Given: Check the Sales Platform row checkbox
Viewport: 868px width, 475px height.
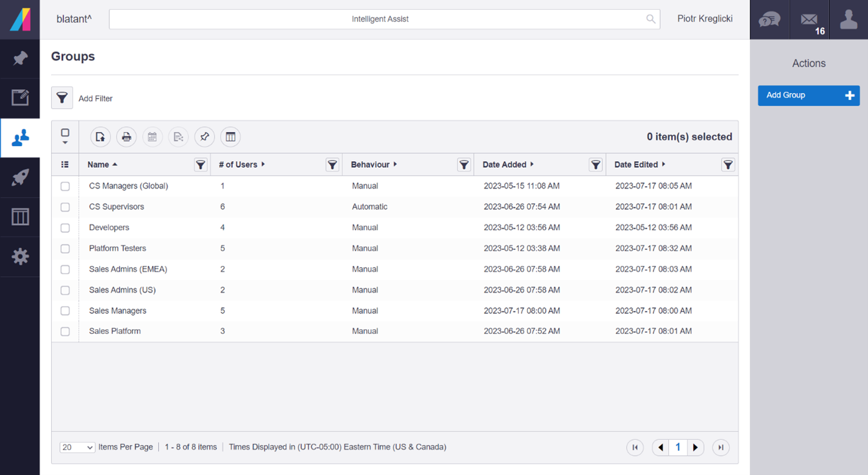Looking at the screenshot, I should [x=65, y=331].
